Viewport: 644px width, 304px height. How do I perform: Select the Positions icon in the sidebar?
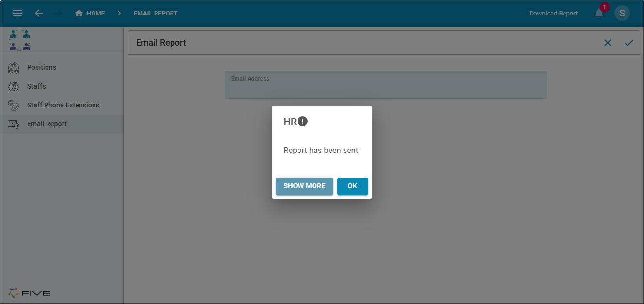pos(14,67)
